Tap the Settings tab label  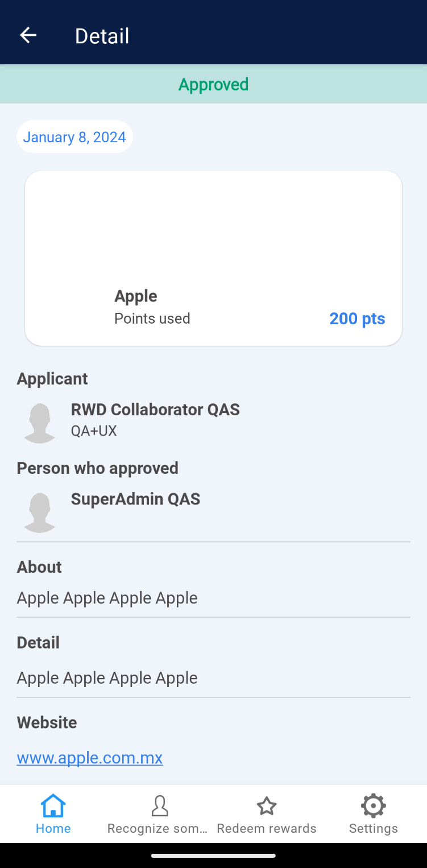[373, 828]
